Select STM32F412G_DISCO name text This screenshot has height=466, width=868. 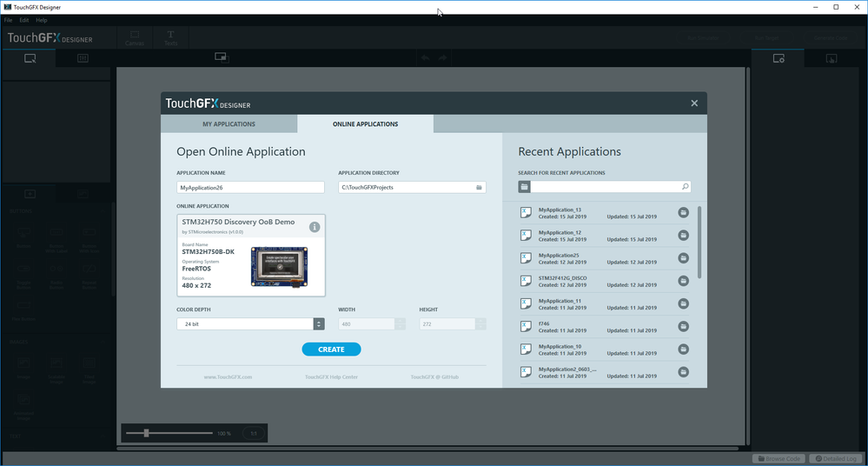[562, 278]
